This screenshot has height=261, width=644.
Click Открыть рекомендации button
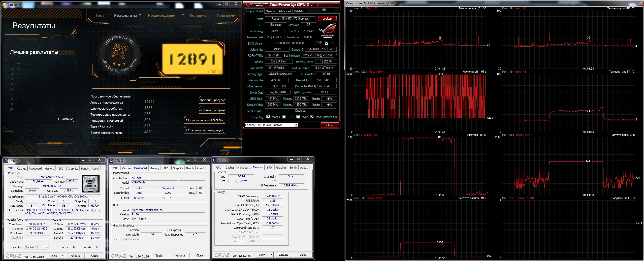click(x=204, y=130)
